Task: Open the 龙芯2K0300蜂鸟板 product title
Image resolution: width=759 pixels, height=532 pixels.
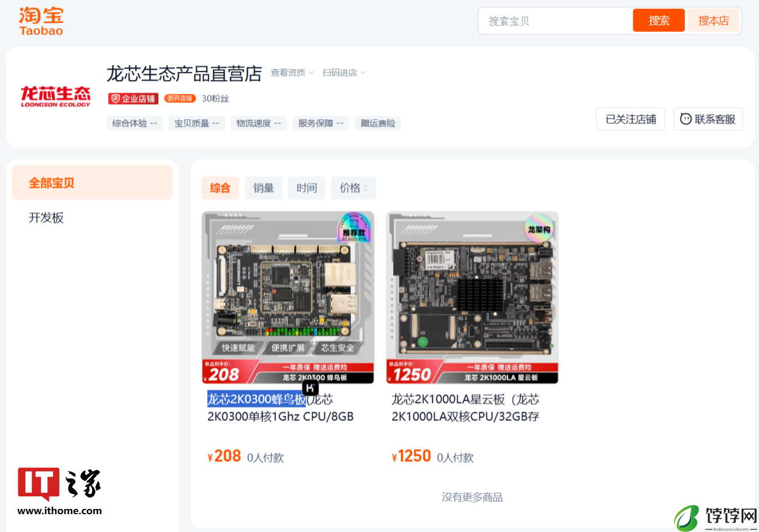Action: point(280,408)
